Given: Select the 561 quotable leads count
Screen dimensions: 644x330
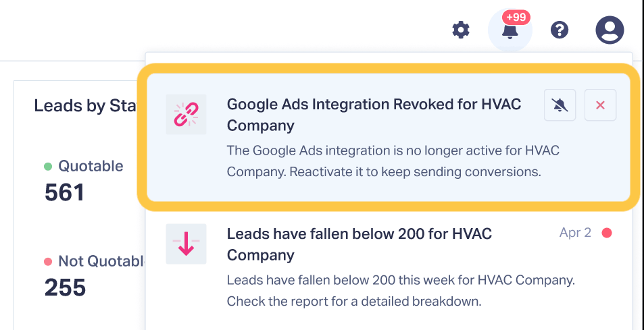Looking at the screenshot, I should 65,193.
